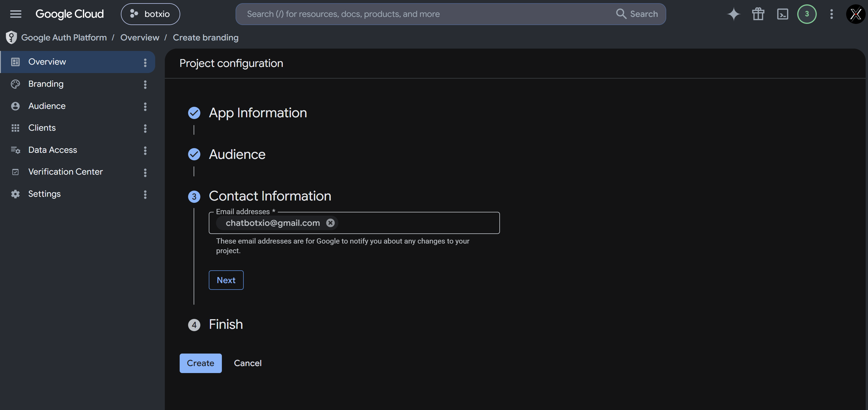
Task: Click the Branding palette icon
Action: click(x=15, y=84)
